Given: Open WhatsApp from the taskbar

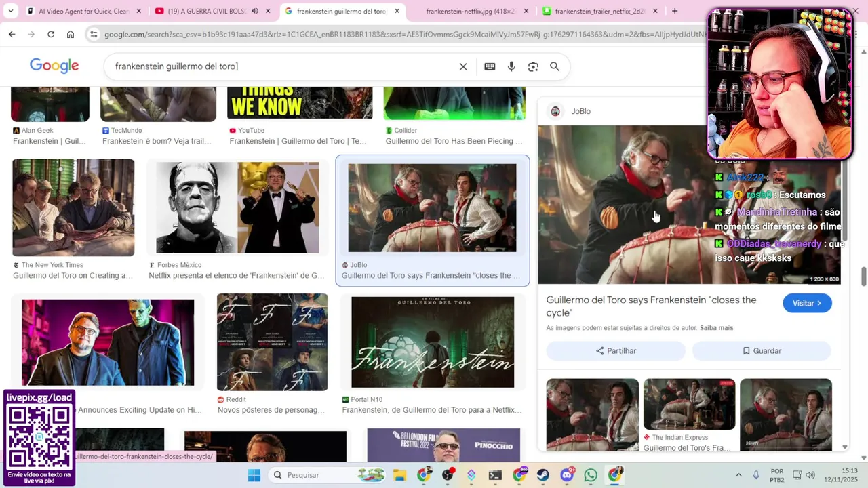Looking at the screenshot, I should (591, 475).
